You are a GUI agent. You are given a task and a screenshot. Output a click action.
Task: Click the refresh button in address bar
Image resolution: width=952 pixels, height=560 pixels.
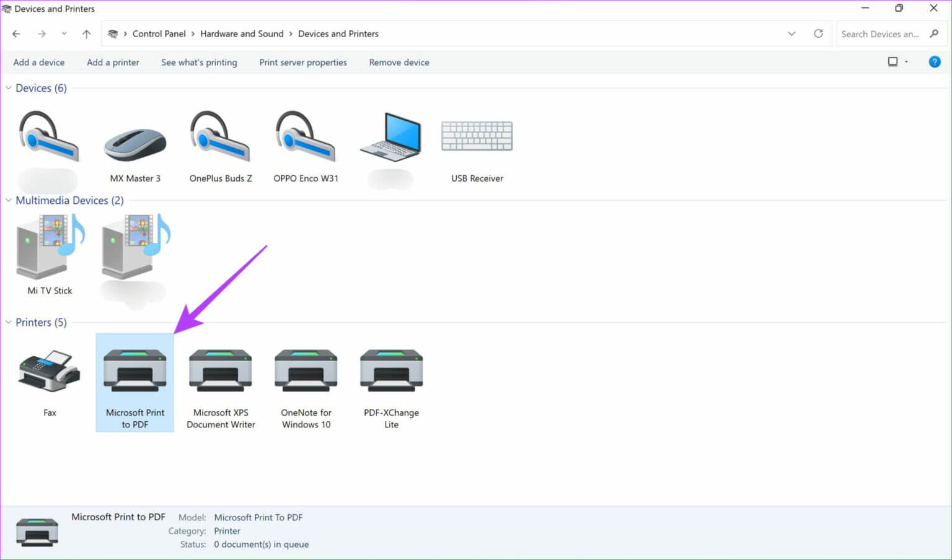818,33
